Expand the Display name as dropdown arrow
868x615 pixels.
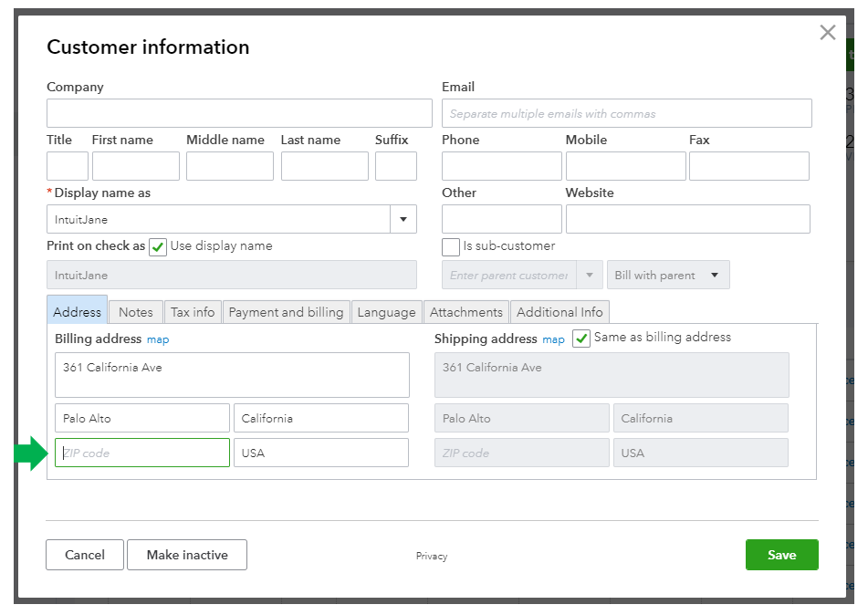pos(403,219)
